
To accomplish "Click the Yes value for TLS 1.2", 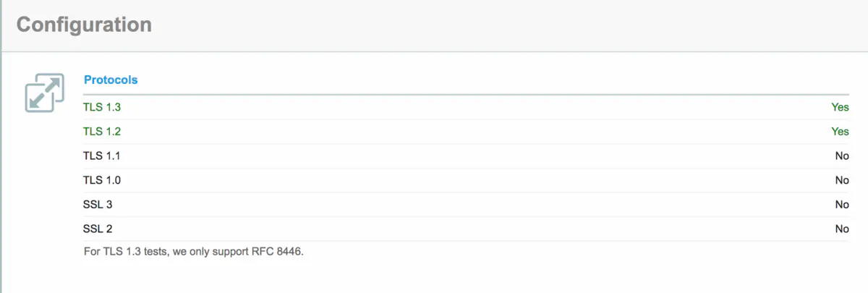I will coord(840,132).
